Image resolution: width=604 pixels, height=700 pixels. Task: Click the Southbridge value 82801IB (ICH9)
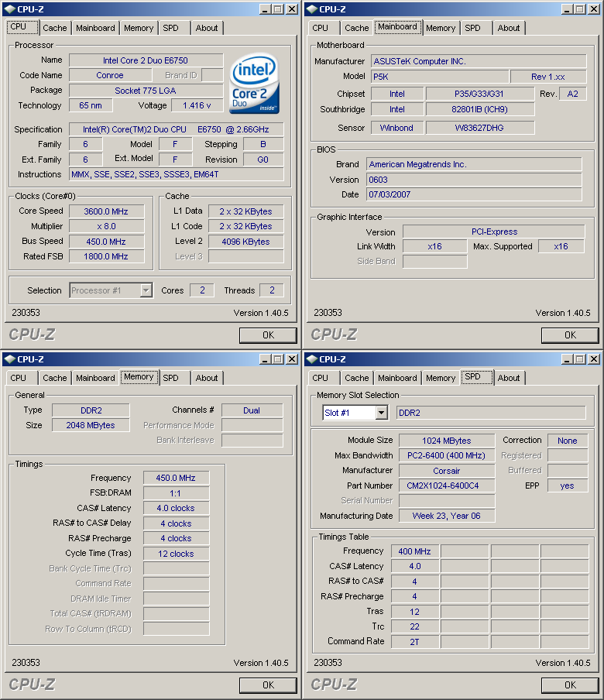(x=480, y=109)
